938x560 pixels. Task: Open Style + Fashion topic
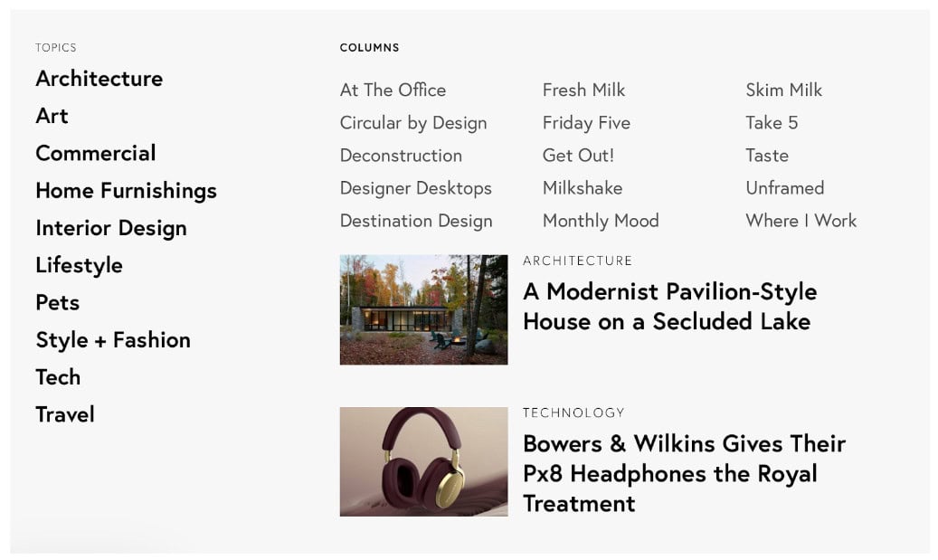(113, 340)
